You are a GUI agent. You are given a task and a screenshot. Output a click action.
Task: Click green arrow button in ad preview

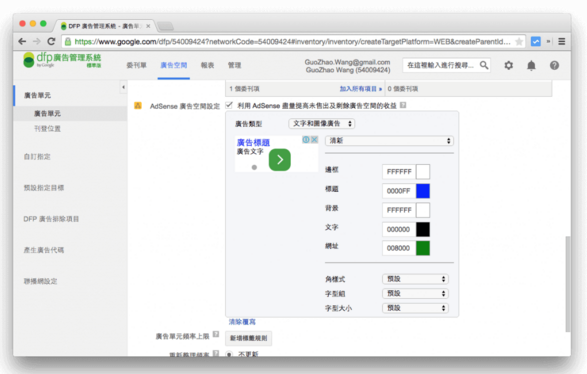(280, 160)
